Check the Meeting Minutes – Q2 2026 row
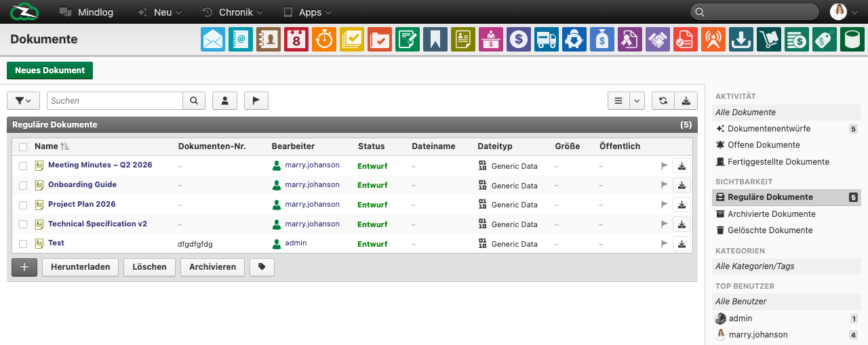This screenshot has height=345, width=868. tap(23, 165)
